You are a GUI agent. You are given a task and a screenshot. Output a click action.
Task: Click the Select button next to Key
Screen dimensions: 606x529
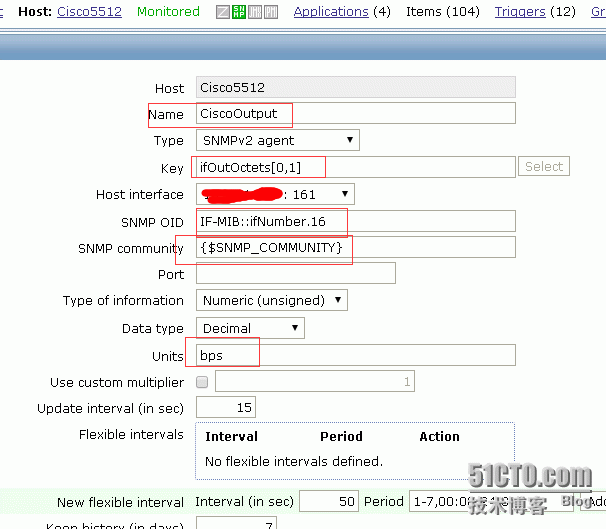coord(544,166)
